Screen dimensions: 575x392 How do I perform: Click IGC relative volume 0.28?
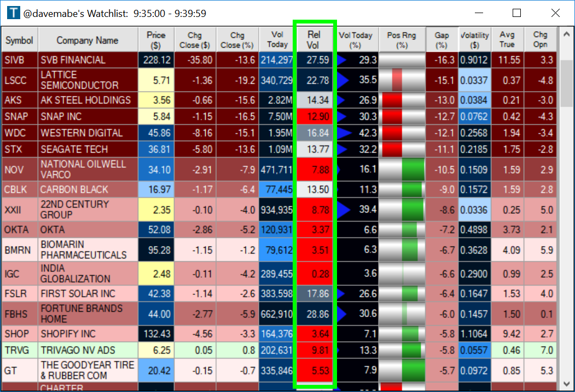[x=314, y=274]
